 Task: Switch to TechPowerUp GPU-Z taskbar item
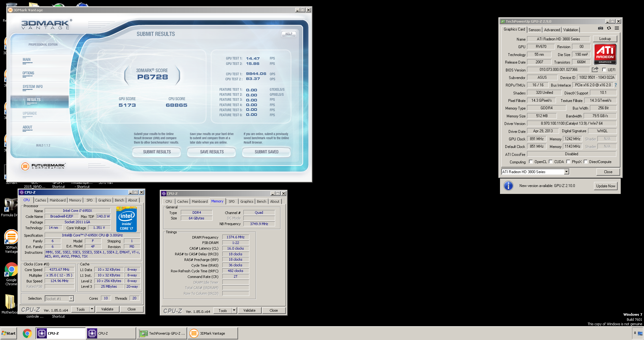162,333
